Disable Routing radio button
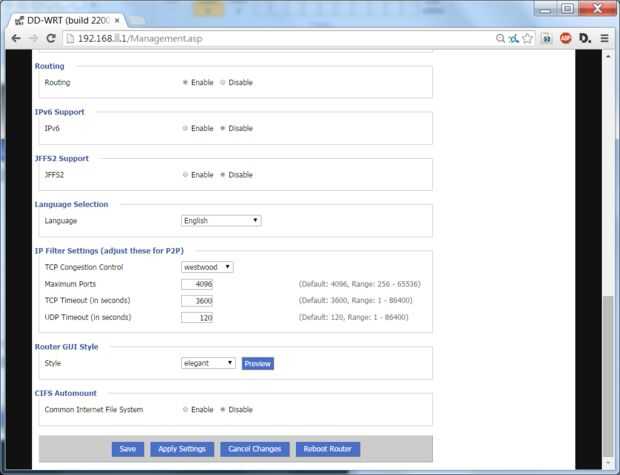The image size is (620, 475). coord(223,83)
